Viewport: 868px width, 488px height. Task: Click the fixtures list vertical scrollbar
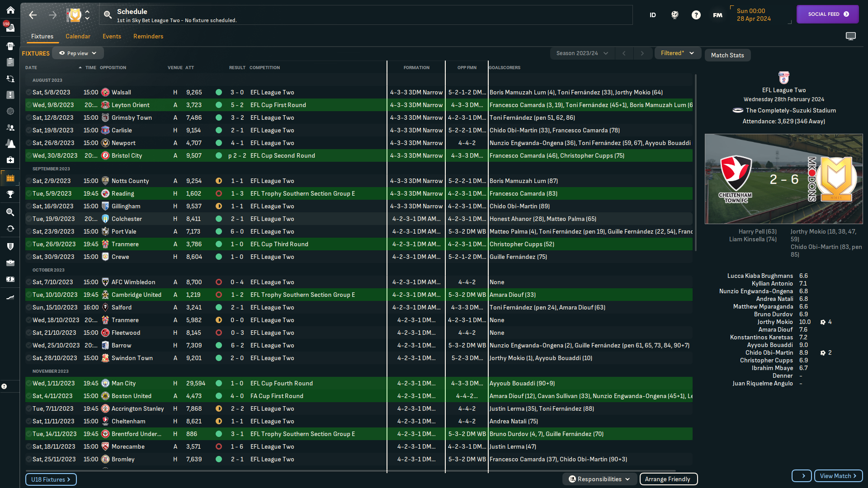(695, 163)
